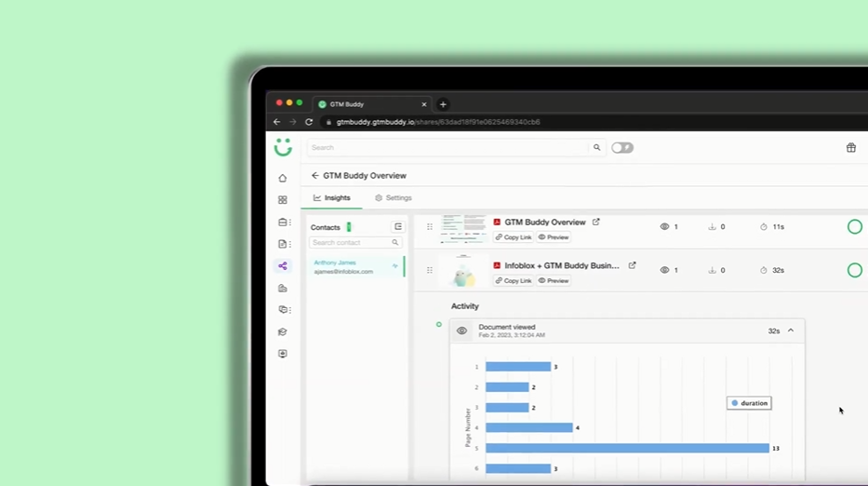Copy Link for GTM Buddy Overview
Screen dimensions: 868x486
[x=514, y=237]
